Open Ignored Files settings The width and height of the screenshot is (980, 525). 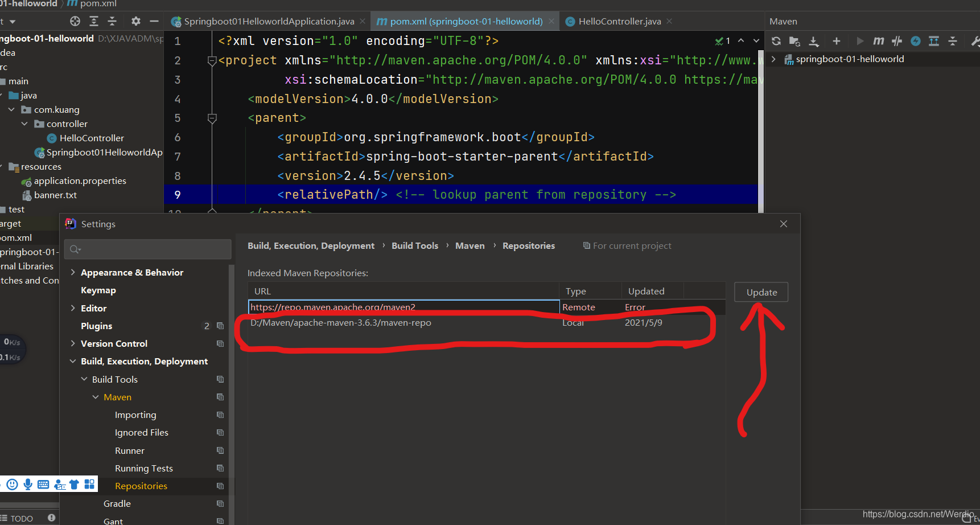tap(142, 432)
